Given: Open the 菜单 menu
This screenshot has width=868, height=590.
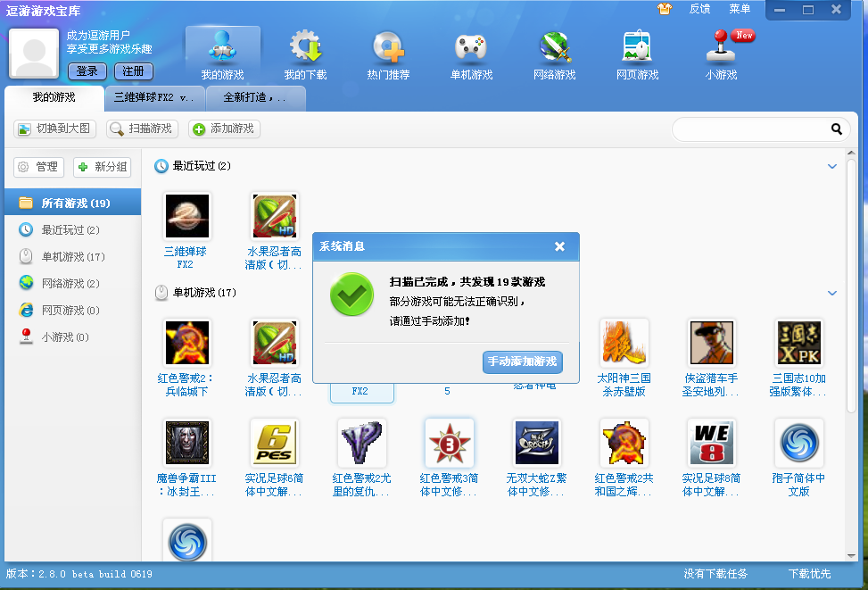Looking at the screenshot, I should coord(740,9).
